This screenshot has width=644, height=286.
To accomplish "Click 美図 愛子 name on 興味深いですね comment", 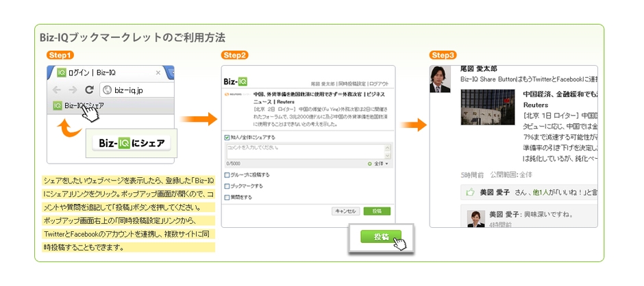I will pos(504,214).
